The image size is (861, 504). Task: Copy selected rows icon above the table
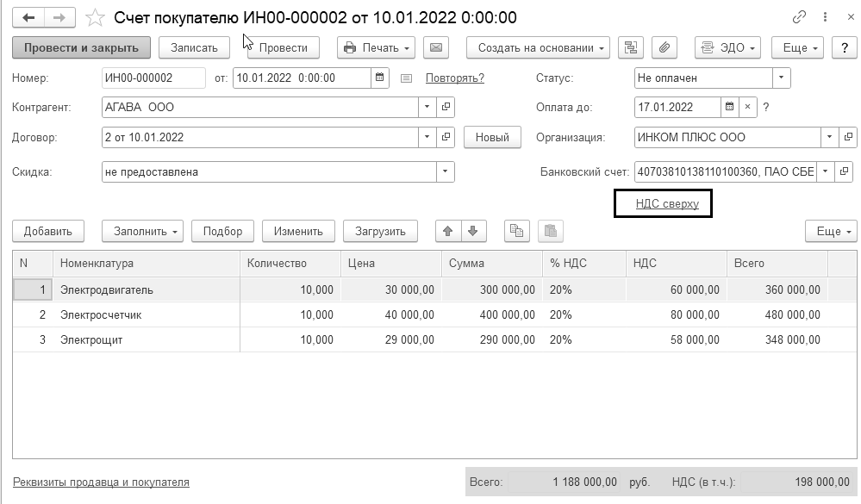coord(516,231)
